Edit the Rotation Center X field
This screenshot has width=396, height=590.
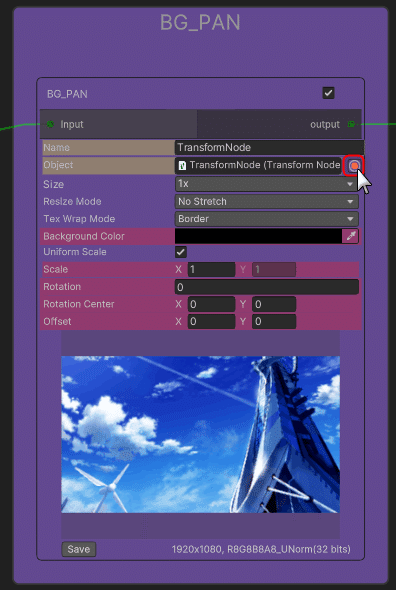212,304
